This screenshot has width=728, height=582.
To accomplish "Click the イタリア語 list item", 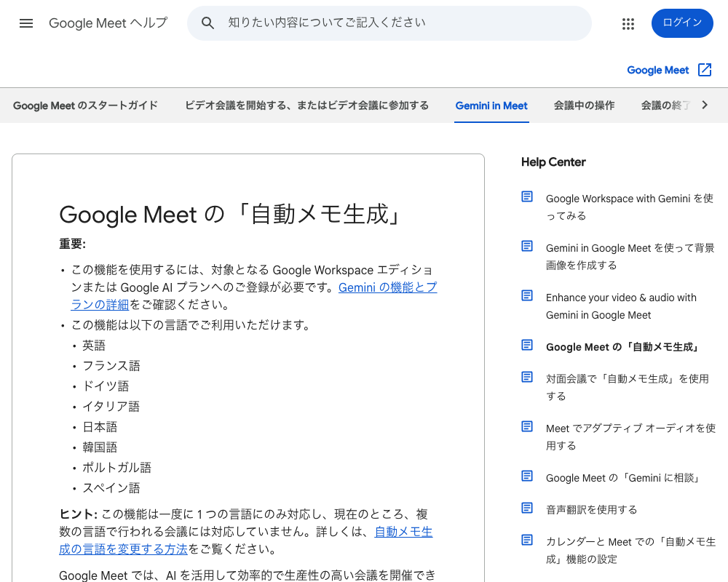I will coord(111,407).
